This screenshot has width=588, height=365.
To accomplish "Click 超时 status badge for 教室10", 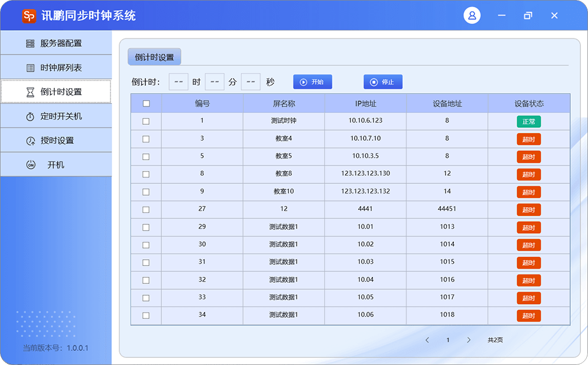I will [x=529, y=192].
